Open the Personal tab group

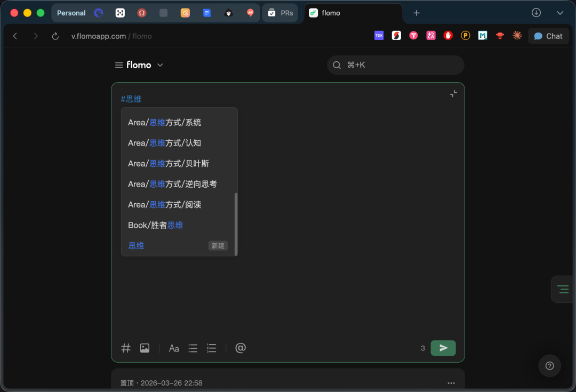71,13
